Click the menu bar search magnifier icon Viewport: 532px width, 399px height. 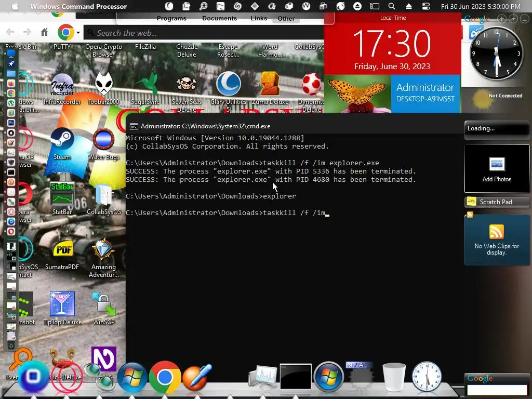coord(392,6)
